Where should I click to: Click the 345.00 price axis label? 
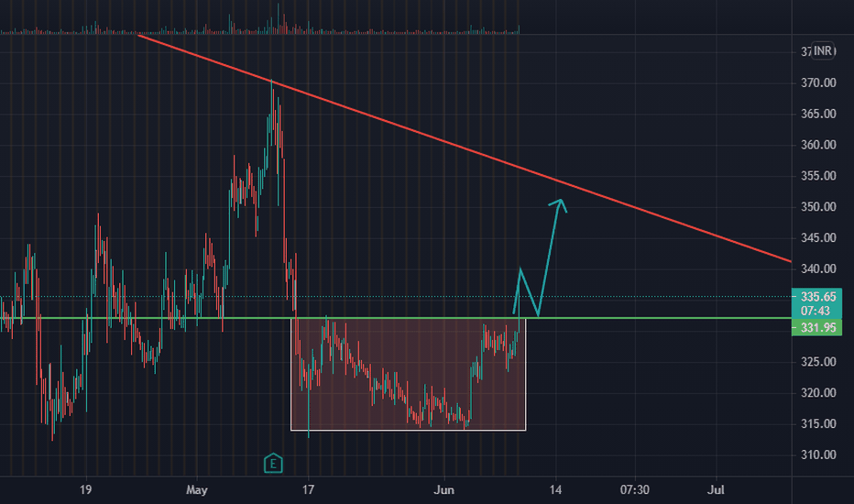pos(818,238)
